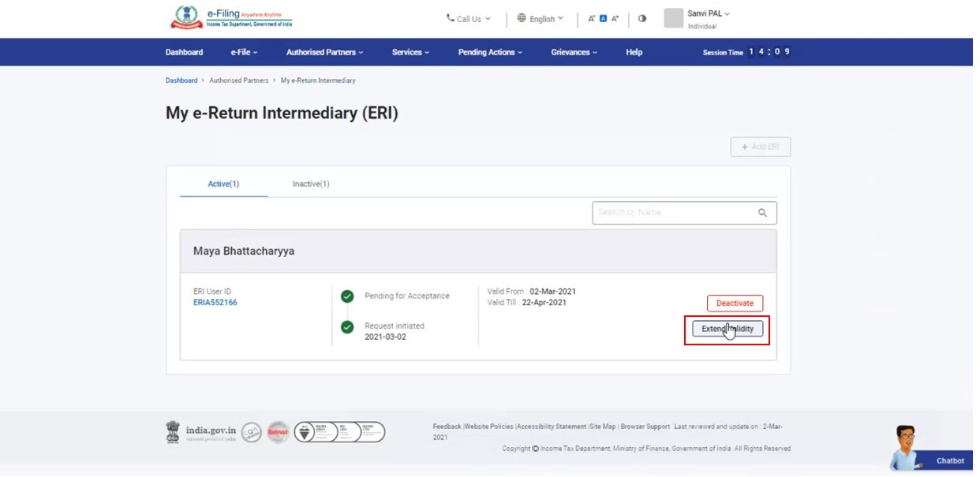Click the search magnifier icon
Viewport: 980px width, 477px height.
pos(762,213)
